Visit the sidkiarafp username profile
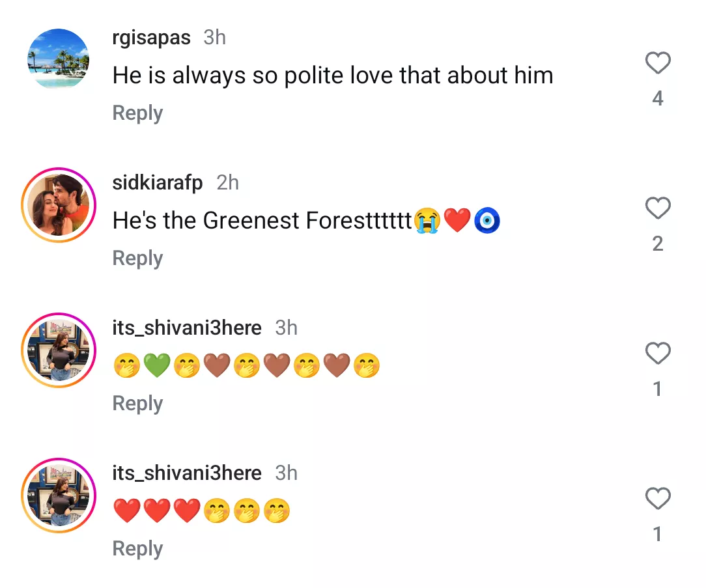 click(158, 183)
